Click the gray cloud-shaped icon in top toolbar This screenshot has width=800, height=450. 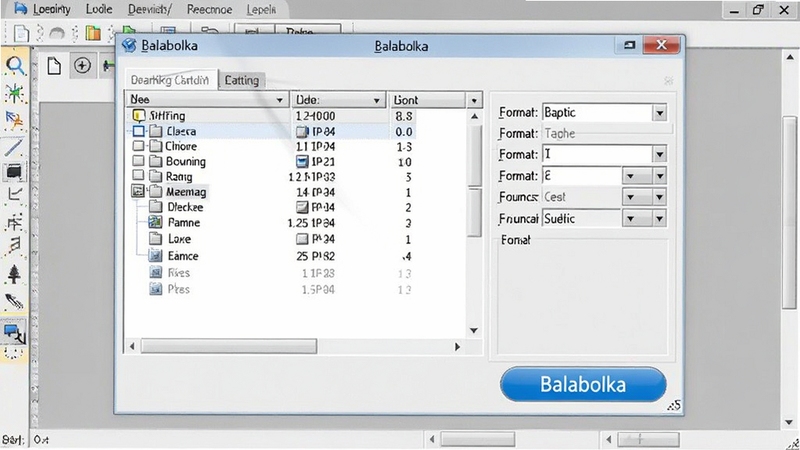(x=57, y=33)
